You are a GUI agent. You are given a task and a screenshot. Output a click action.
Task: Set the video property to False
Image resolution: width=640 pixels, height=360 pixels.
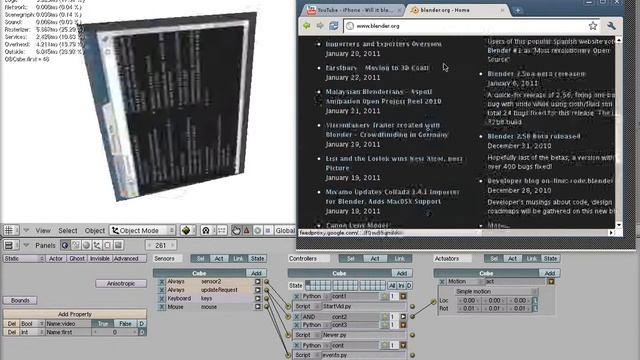(x=125, y=323)
